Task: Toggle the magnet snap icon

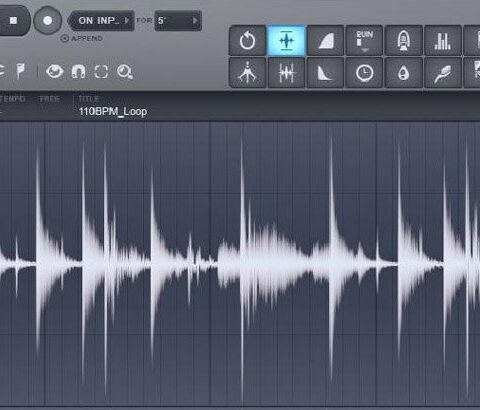Action: tap(78, 71)
